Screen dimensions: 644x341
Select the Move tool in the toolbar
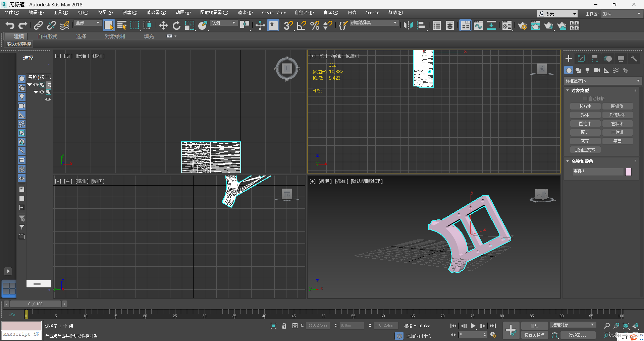[x=163, y=25]
